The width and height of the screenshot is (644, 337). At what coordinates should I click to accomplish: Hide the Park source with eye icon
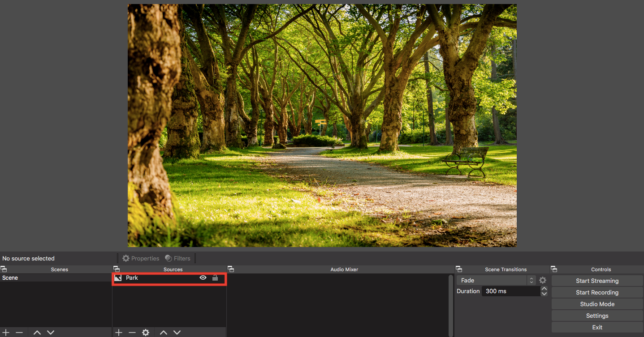point(203,278)
